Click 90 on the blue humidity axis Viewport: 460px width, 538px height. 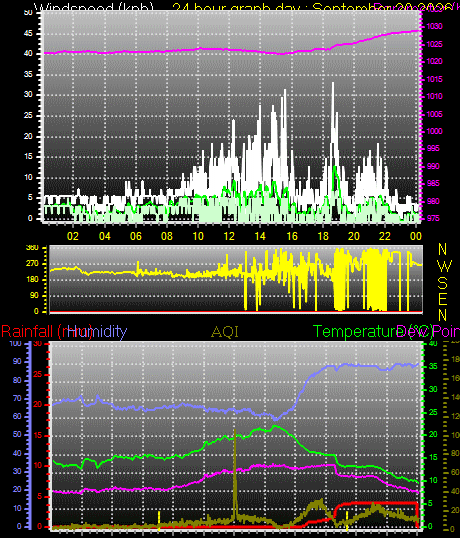tap(17, 361)
